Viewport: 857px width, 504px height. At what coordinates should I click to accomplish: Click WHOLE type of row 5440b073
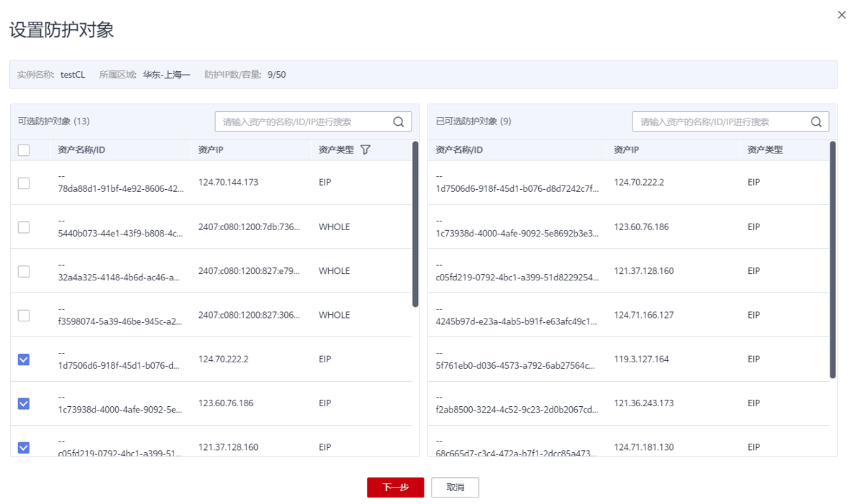334,226
